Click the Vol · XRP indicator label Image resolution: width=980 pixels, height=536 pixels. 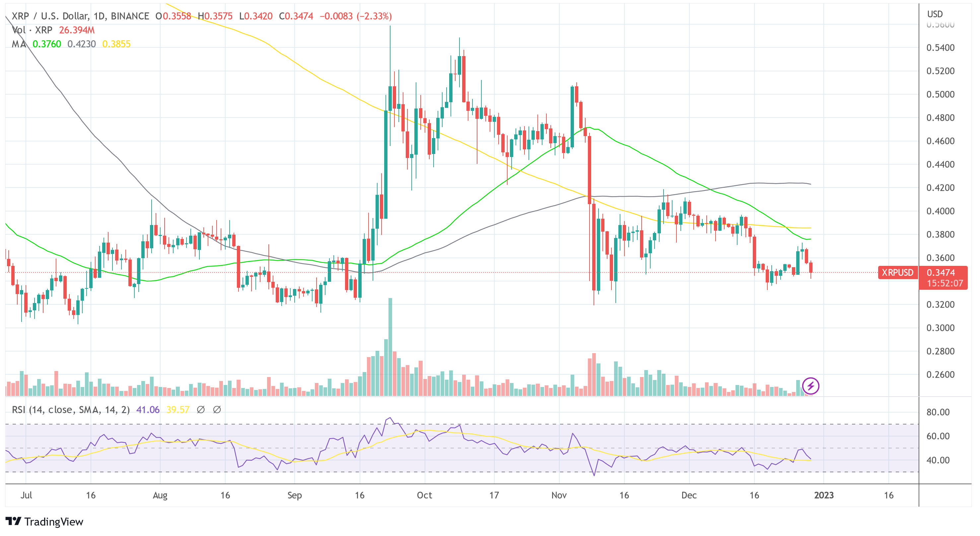[x=32, y=30]
